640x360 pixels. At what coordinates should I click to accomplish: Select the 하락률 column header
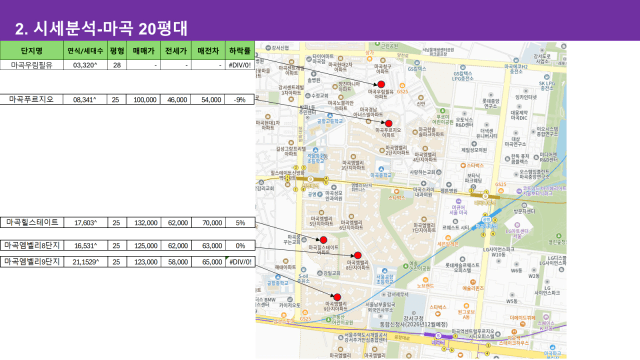click(x=240, y=51)
